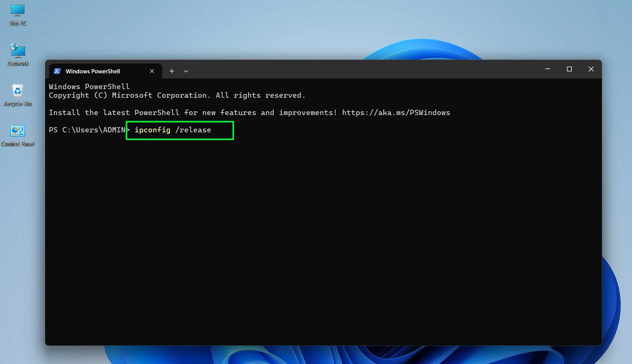Maximize the terminal window
632x364 pixels.
point(569,69)
